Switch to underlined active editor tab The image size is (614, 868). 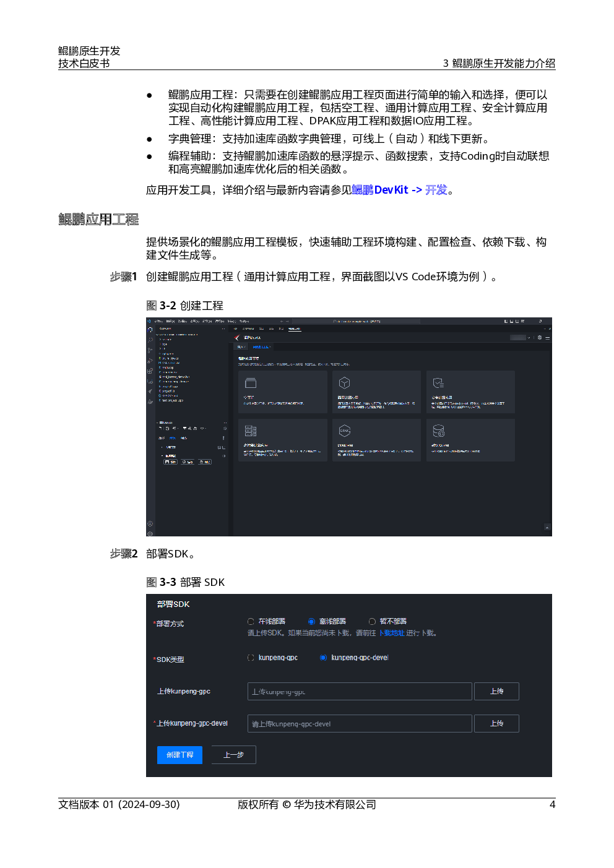[295, 329]
